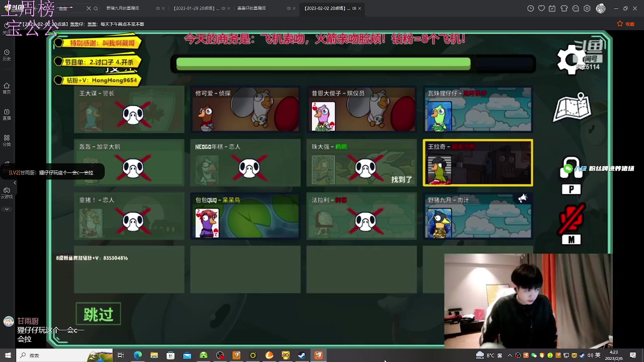Open the game settings gear
The image size is (644, 362).
tap(571, 60)
